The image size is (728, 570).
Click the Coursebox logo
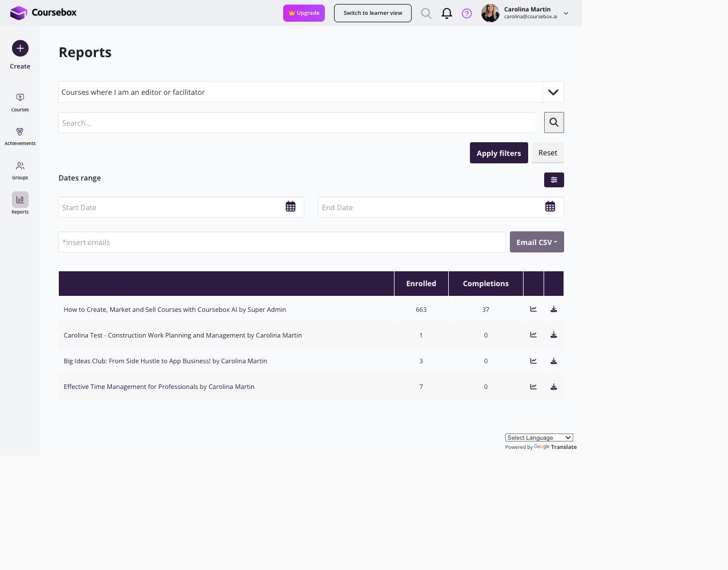tap(43, 13)
